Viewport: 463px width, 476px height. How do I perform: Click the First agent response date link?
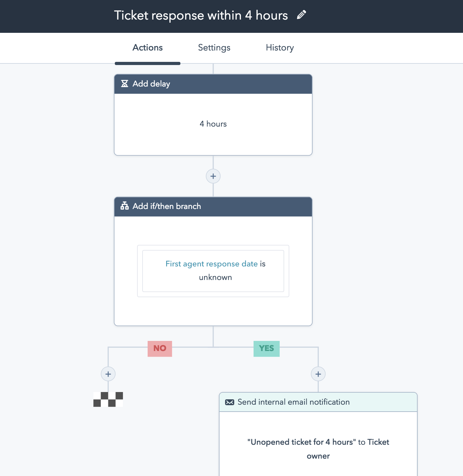click(212, 264)
